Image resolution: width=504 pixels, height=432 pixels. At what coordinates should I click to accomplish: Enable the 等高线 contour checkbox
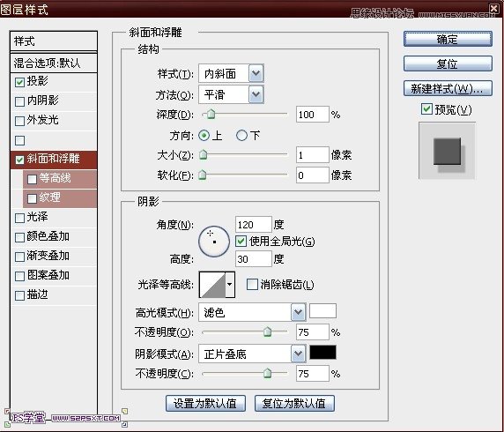coord(32,179)
